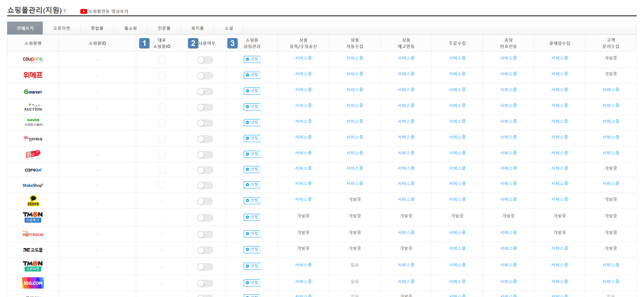Image resolution: width=644 pixels, height=297 pixels.
Task: Click the 셋팅 button in the 인터파크 row
Action: [x=252, y=138]
